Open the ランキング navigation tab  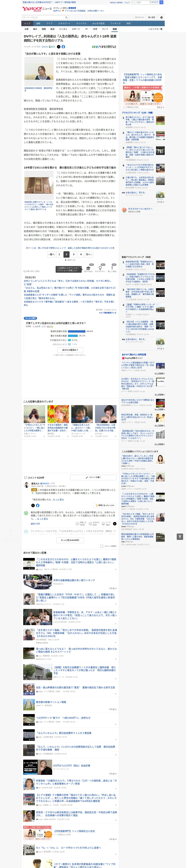[x=115, y=24]
